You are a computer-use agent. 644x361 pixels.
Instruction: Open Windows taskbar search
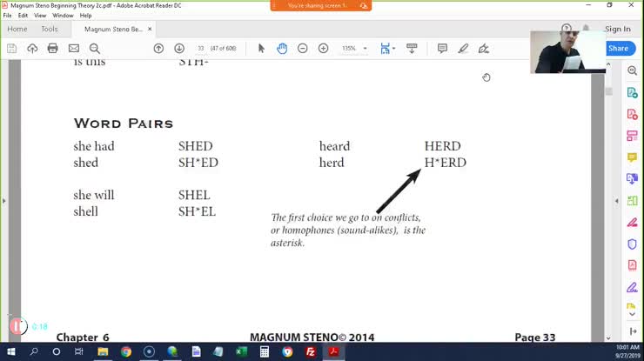34,352
